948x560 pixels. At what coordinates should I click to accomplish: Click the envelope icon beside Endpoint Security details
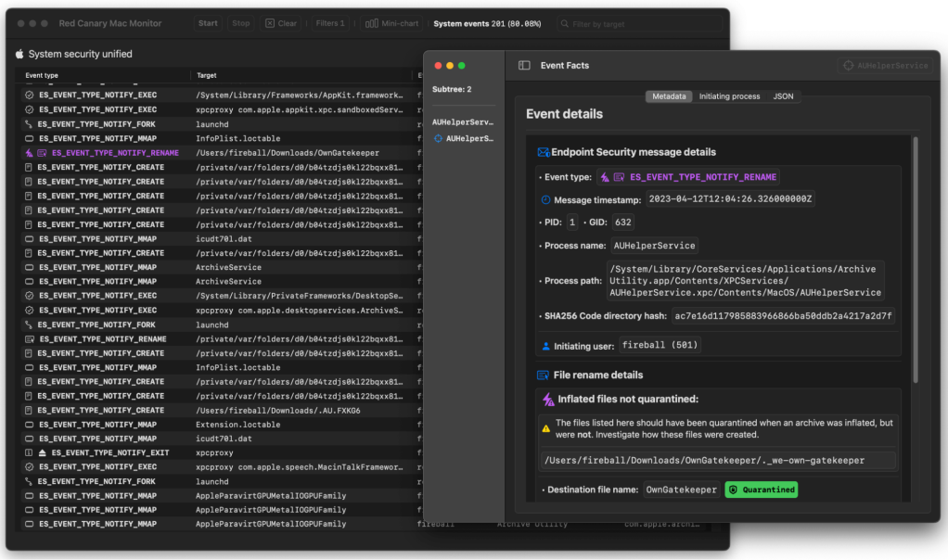544,152
